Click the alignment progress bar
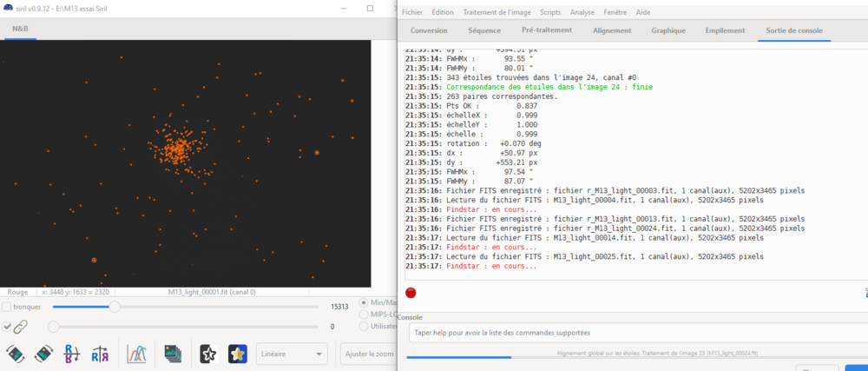 coord(636,358)
